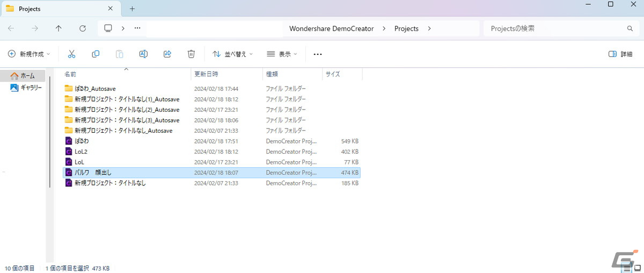Viewport: 644px width, 273px height.
Task: Click the 77 KB size value
Action: pos(351,162)
